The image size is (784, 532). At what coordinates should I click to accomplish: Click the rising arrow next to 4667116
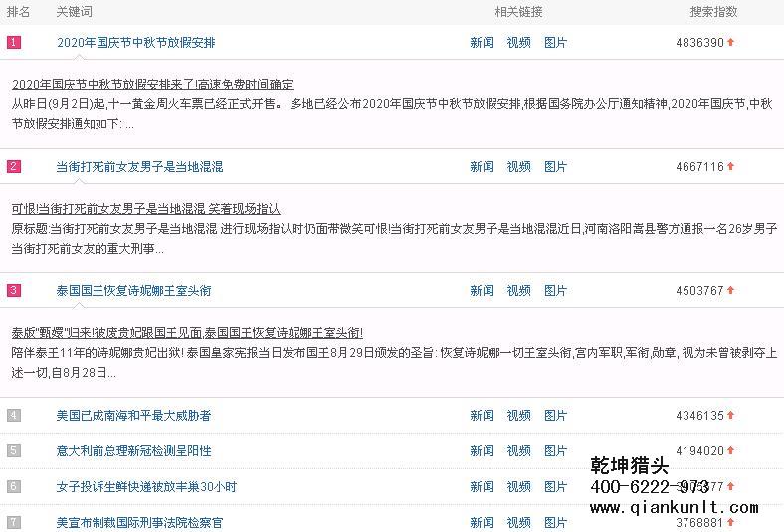pyautogui.click(x=730, y=167)
